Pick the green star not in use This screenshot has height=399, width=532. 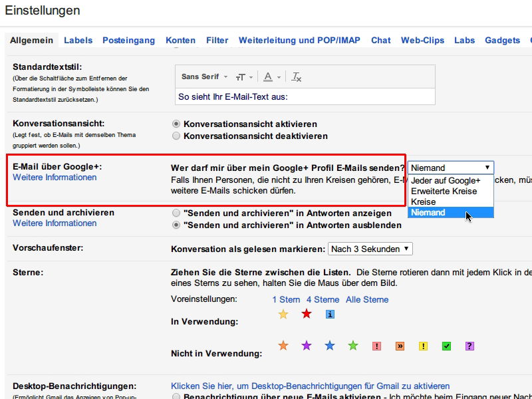pos(353,346)
